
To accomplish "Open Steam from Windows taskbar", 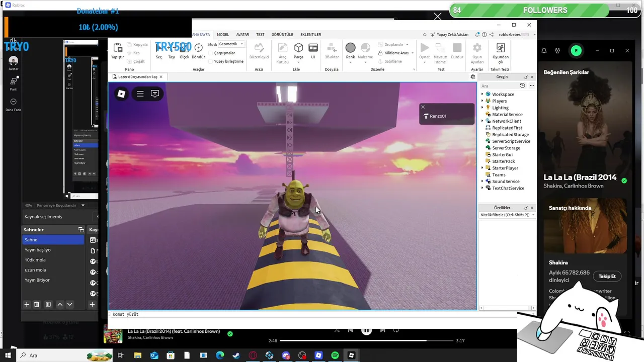I will 236,355.
